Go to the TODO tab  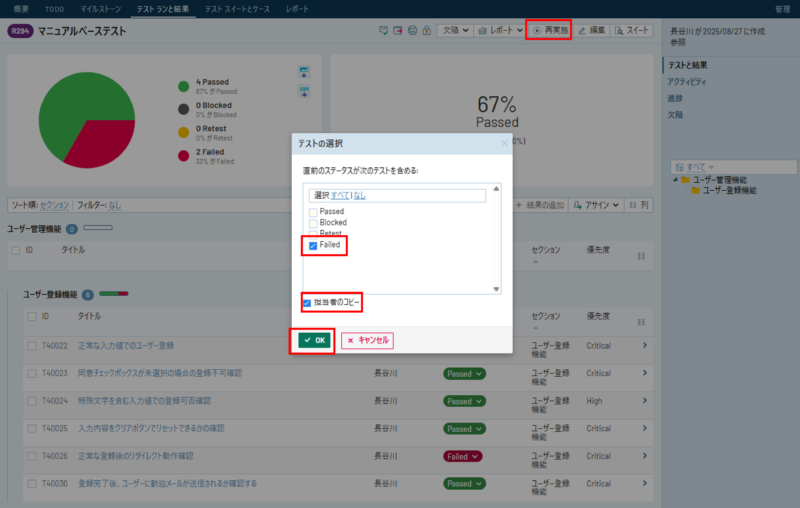[55, 9]
